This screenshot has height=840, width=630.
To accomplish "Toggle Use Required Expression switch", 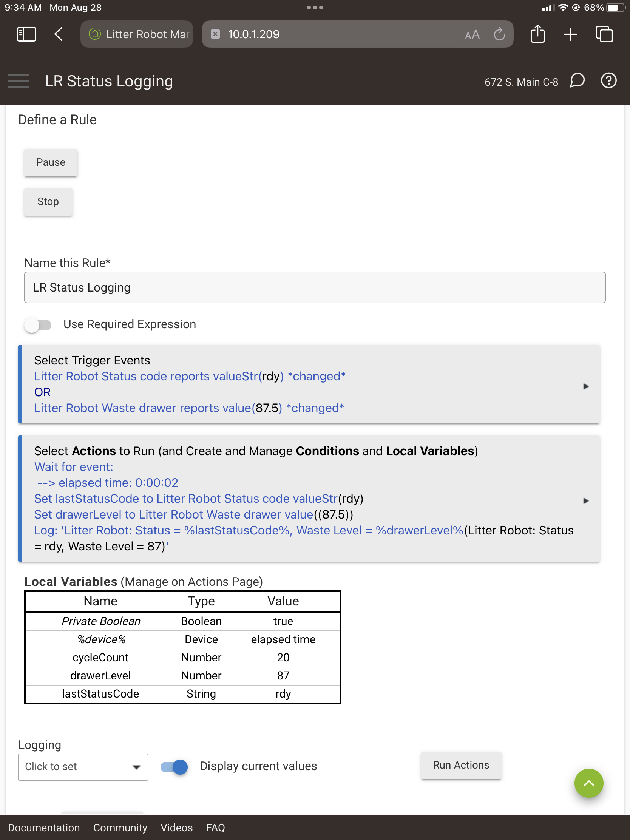I will pyautogui.click(x=38, y=325).
